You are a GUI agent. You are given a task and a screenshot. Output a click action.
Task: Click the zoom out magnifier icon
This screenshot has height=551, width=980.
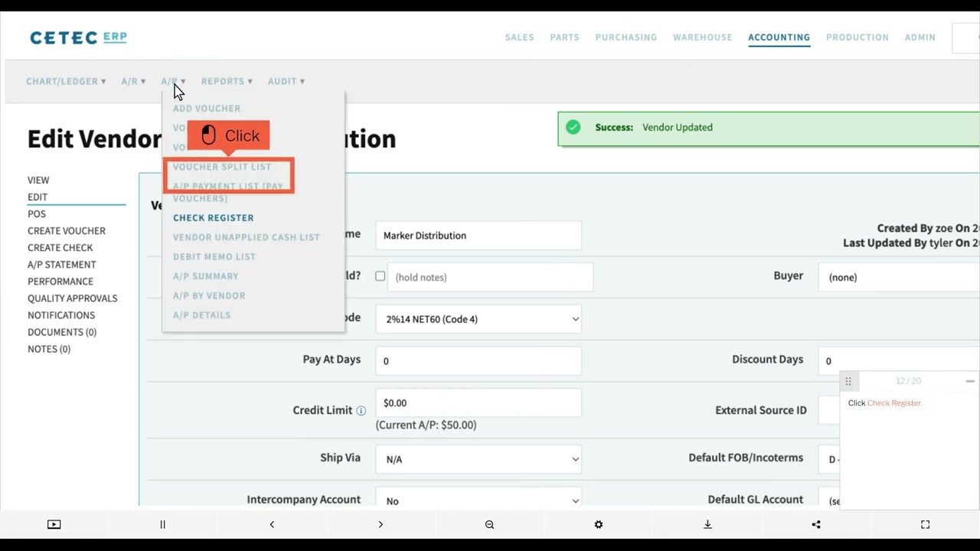tap(489, 524)
